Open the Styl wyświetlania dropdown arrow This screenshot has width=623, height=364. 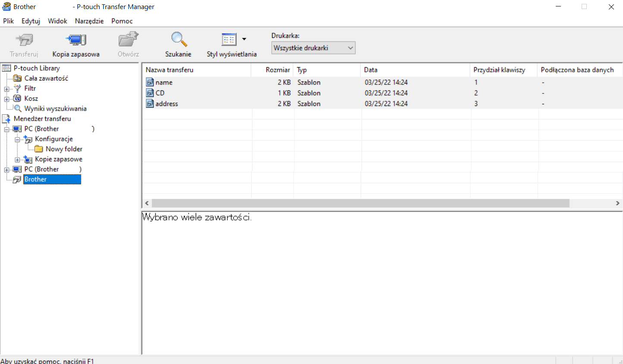click(x=244, y=39)
